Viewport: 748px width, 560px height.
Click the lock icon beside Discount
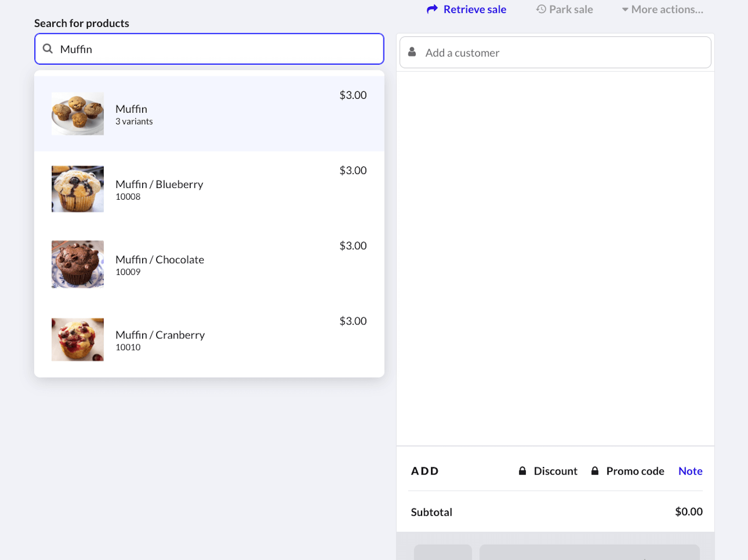(523, 471)
